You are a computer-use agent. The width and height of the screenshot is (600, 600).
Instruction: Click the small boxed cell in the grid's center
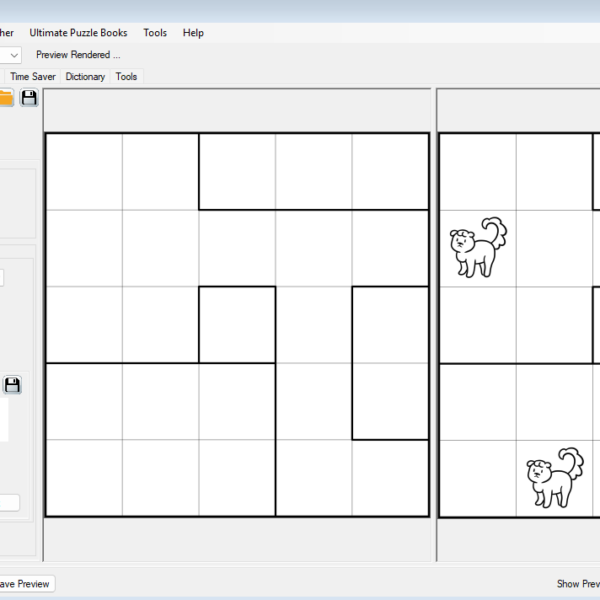(x=237, y=324)
